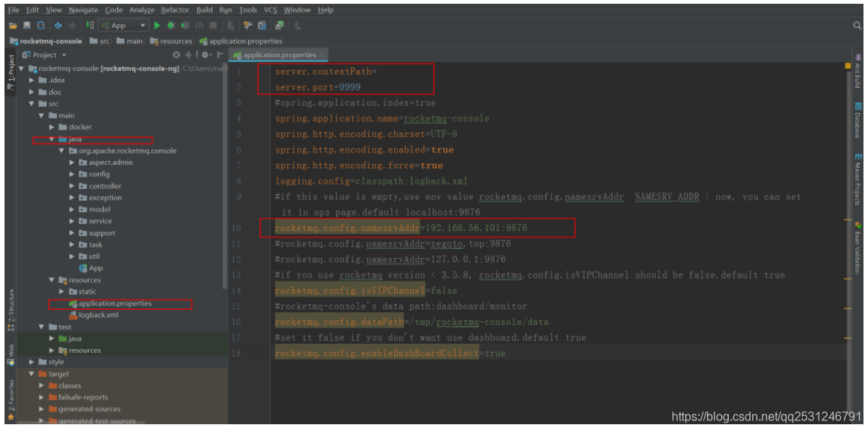Expand the .idea folder
This screenshot has width=868, height=431.
click(x=32, y=80)
